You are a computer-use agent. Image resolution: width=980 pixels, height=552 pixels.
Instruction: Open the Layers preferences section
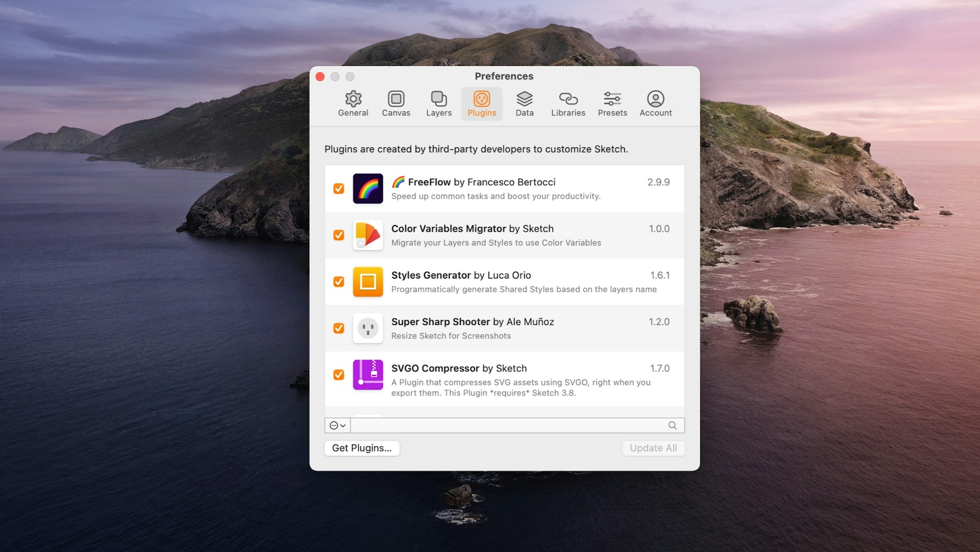438,103
